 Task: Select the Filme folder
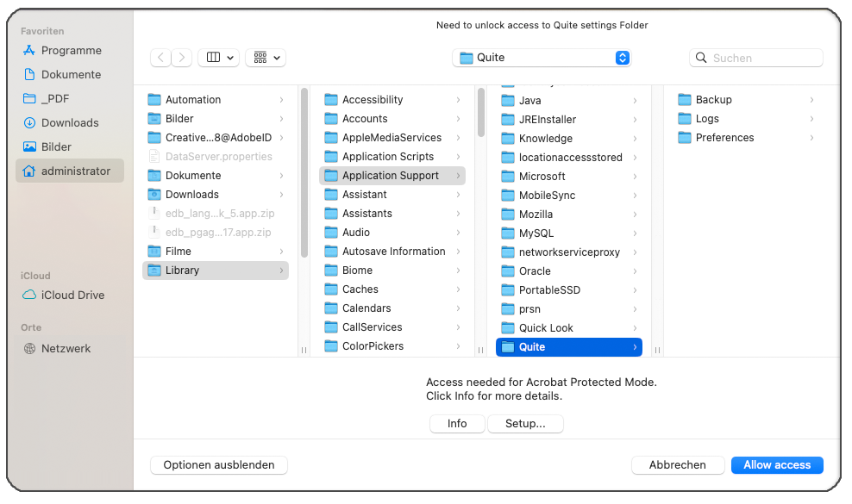[x=216, y=251]
